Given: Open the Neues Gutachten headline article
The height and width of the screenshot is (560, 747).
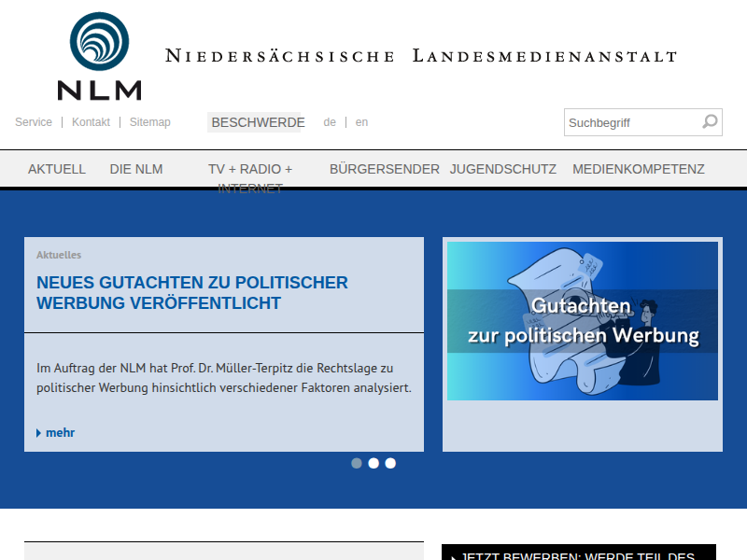Looking at the screenshot, I should click(192, 292).
